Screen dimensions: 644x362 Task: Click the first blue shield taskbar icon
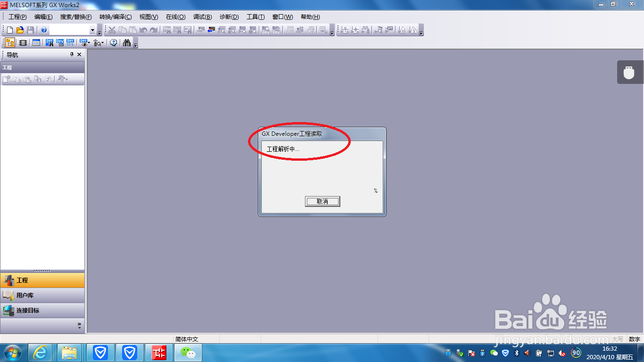(x=100, y=353)
